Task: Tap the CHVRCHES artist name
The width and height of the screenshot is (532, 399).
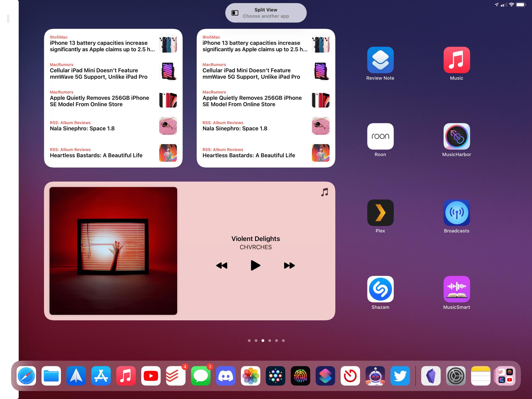Action: [x=256, y=247]
